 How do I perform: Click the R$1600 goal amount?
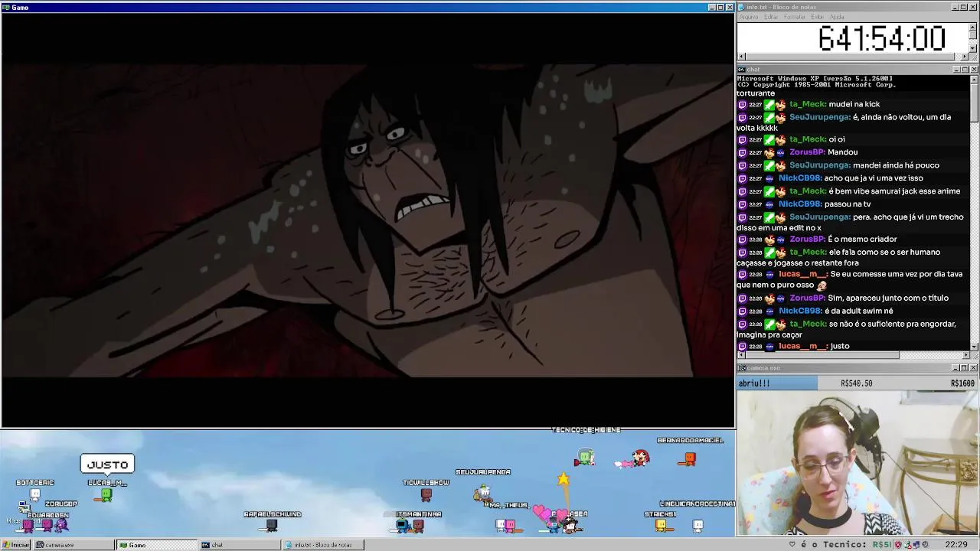tap(962, 383)
